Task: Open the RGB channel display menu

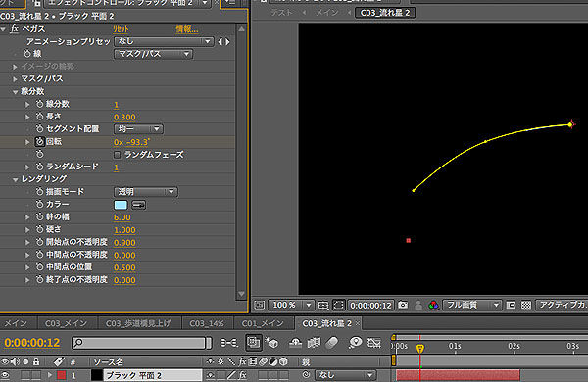Action: coord(433,306)
